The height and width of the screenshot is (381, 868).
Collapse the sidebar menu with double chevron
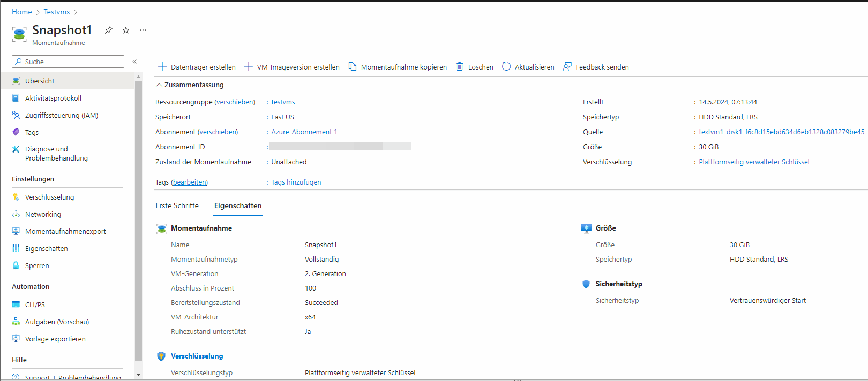[134, 62]
